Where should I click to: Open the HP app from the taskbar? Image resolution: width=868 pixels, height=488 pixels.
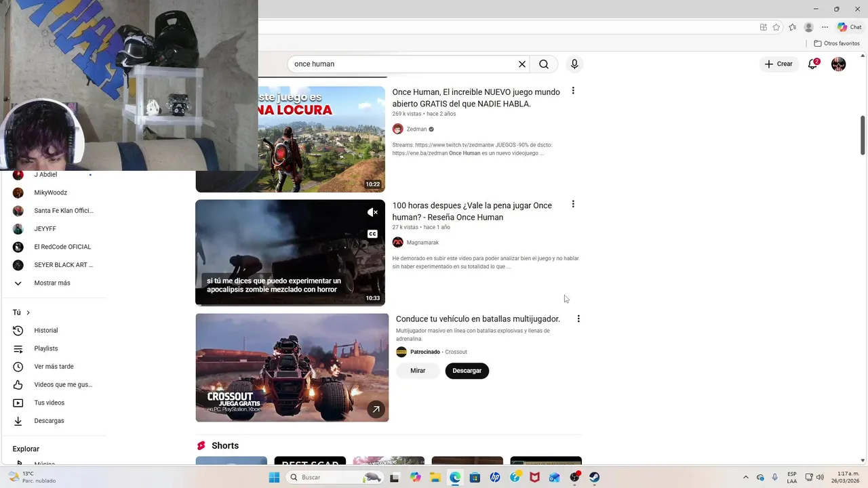pos(495,477)
